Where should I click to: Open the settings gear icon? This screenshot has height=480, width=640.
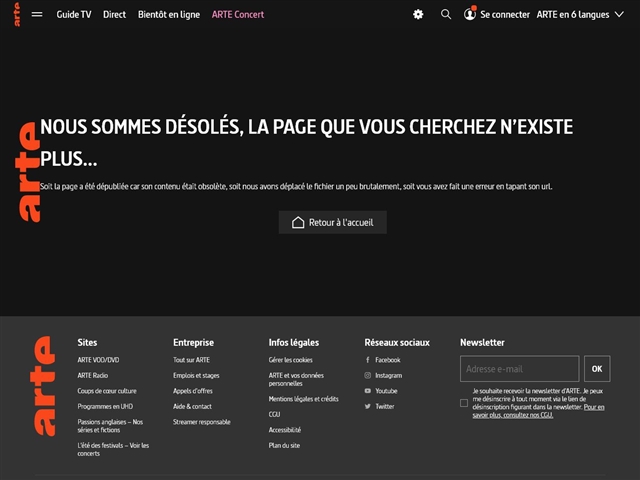point(418,15)
